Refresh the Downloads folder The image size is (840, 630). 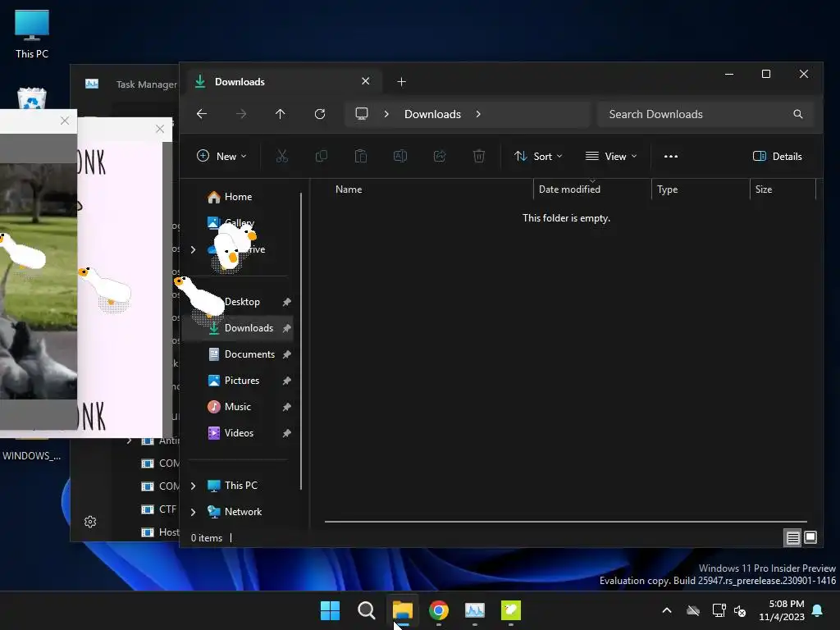(x=320, y=113)
